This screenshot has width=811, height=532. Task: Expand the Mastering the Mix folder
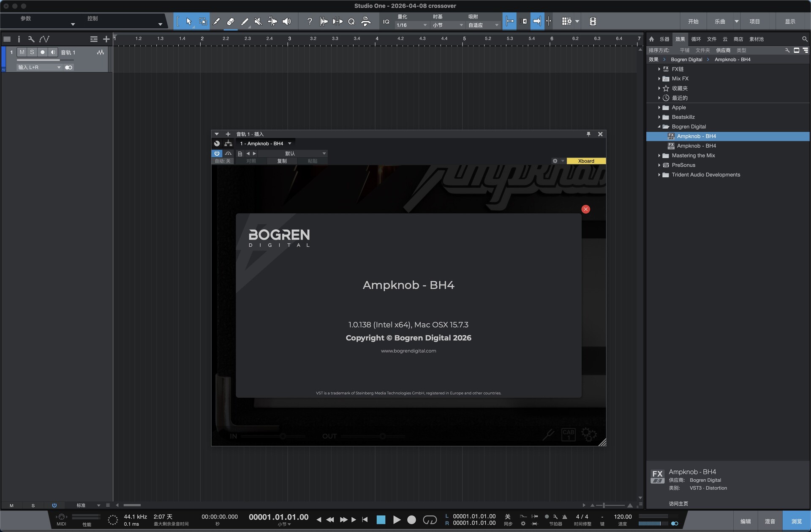(x=659, y=155)
